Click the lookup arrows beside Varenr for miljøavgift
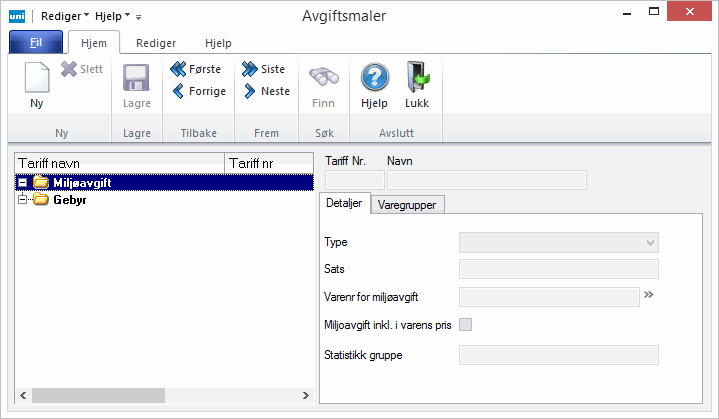The height and width of the screenshot is (419, 719). (x=648, y=295)
